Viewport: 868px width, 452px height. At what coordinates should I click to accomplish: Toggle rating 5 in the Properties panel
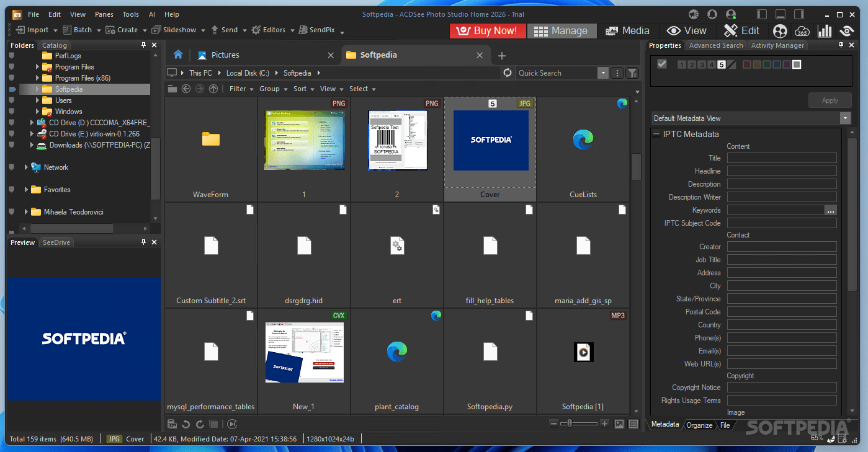(x=722, y=64)
